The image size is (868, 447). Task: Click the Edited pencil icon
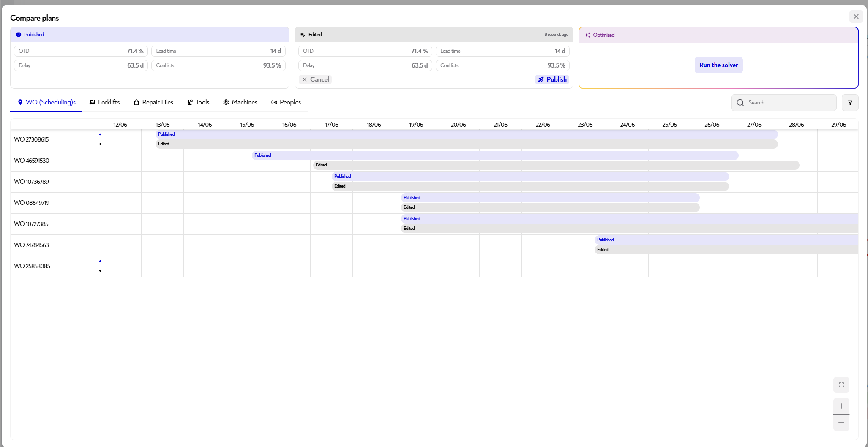(303, 35)
